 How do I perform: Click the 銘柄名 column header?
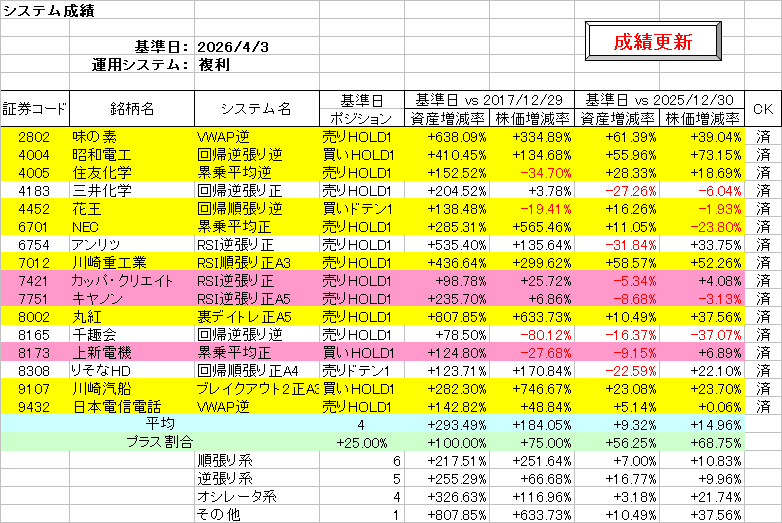[132, 109]
